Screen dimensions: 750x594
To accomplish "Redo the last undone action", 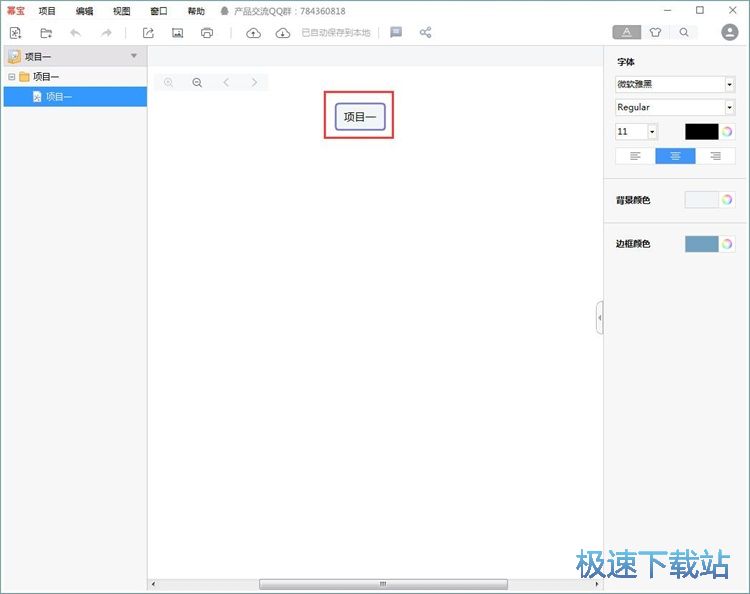I will (x=106, y=33).
